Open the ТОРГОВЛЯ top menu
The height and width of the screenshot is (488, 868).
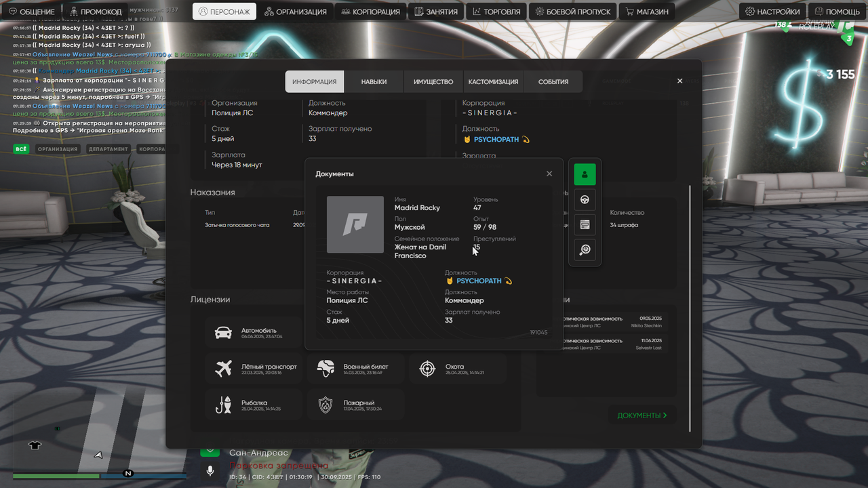pos(497,12)
